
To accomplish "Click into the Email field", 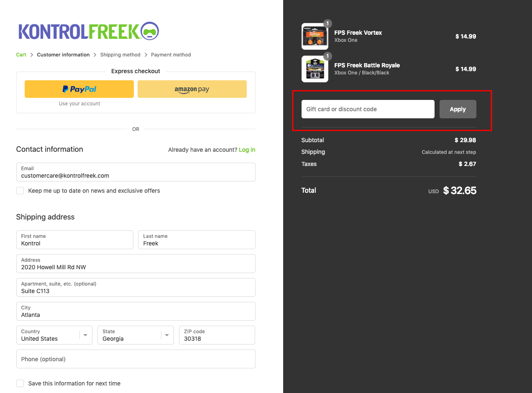I will 136,172.
